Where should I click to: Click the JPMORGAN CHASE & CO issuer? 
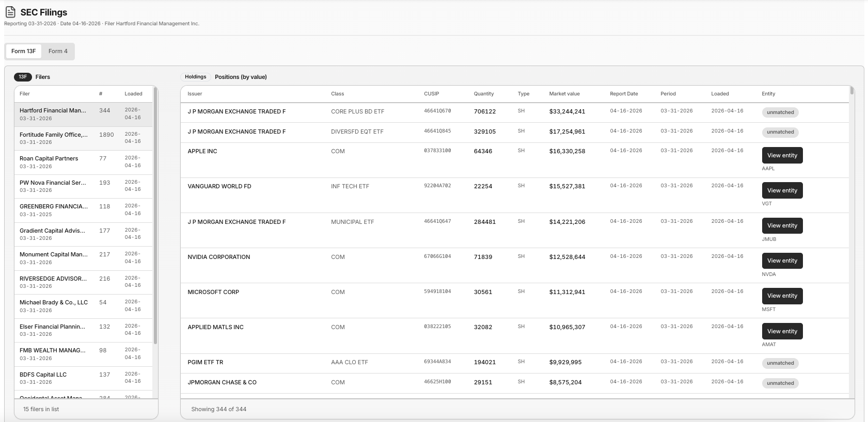[x=222, y=382]
